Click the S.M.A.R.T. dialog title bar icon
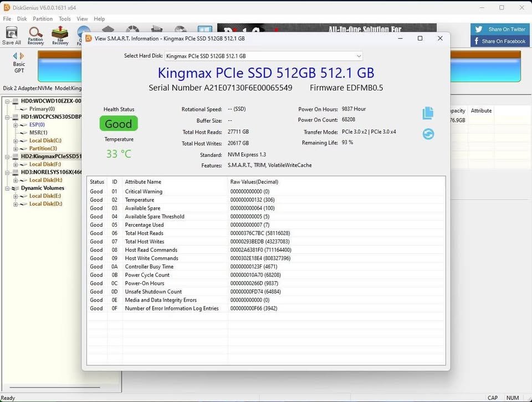This screenshot has width=532, height=402. pos(89,38)
